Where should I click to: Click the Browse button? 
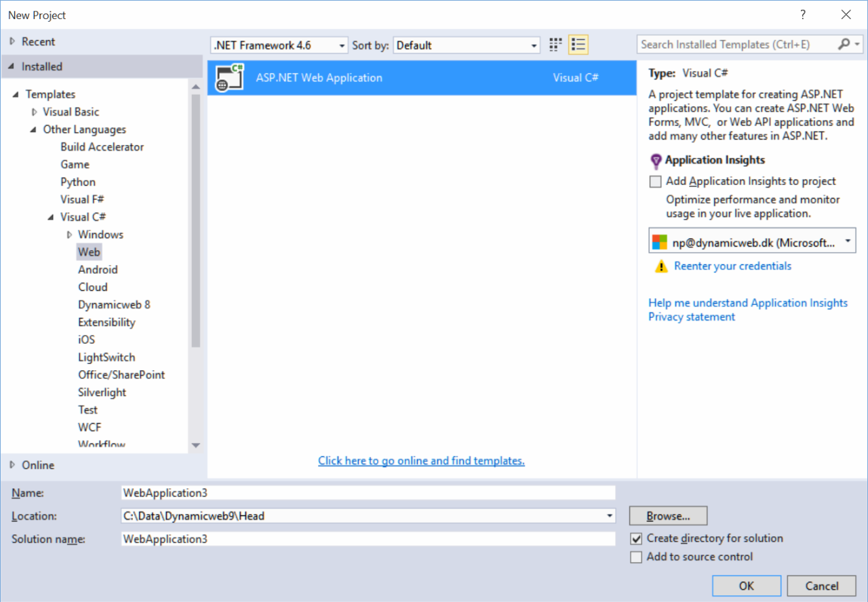pyautogui.click(x=668, y=516)
